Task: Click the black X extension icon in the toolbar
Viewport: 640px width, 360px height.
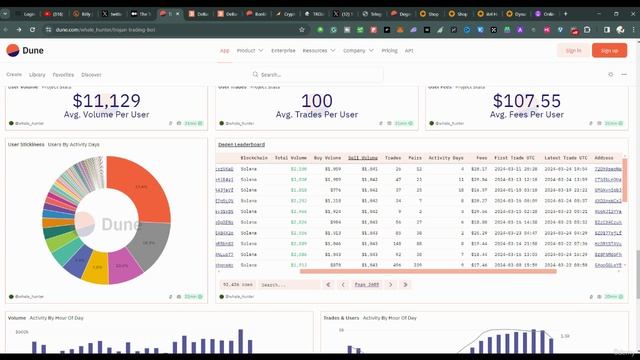Action: (493, 30)
